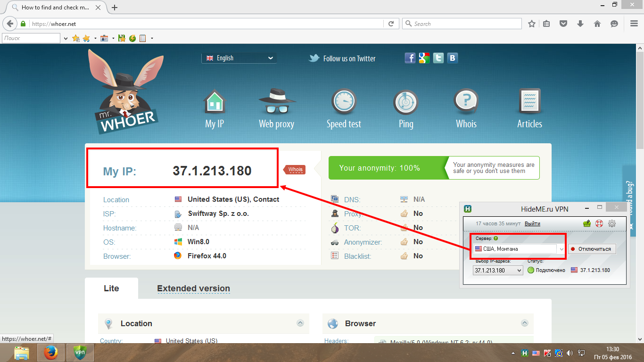Click the volume speaker tray icon
Image resolution: width=644 pixels, height=362 pixels.
(570, 353)
